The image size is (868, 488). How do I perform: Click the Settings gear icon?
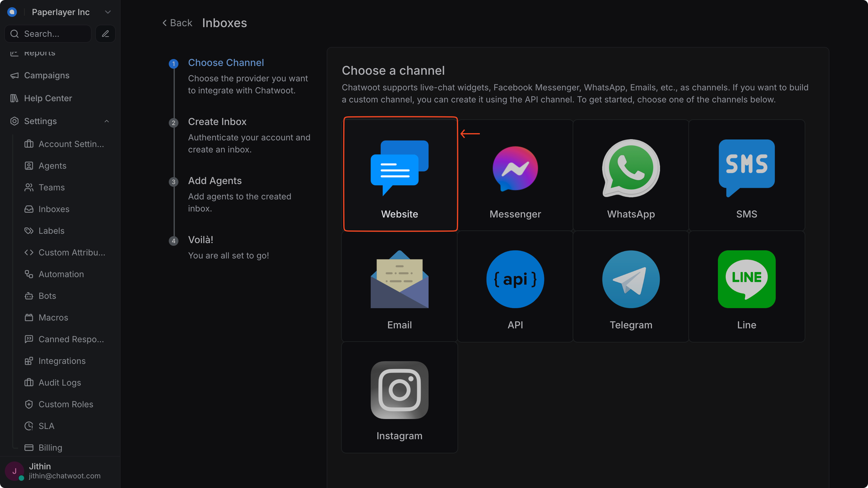tap(14, 121)
